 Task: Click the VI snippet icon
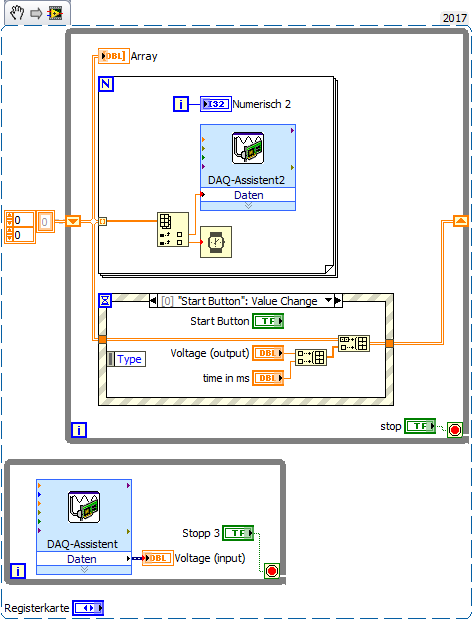(55, 13)
